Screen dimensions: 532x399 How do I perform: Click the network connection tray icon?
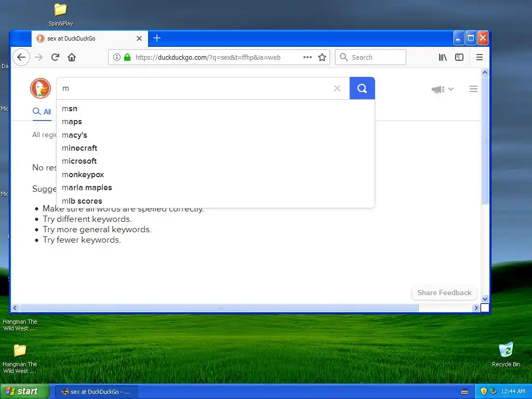(x=493, y=391)
